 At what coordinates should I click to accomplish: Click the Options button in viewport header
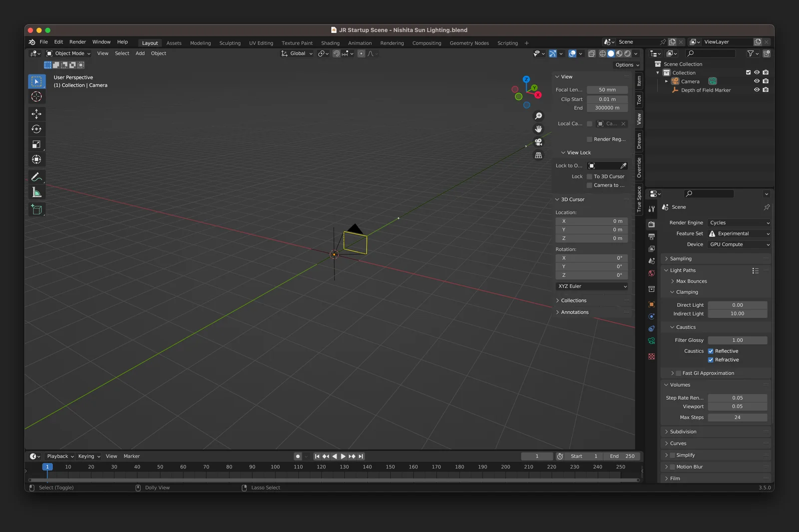pos(627,65)
